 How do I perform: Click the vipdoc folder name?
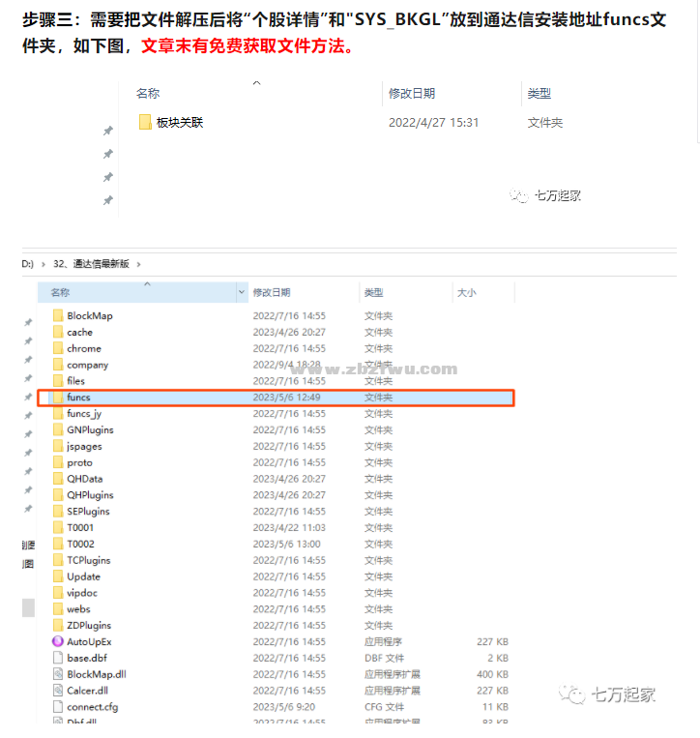tap(82, 593)
